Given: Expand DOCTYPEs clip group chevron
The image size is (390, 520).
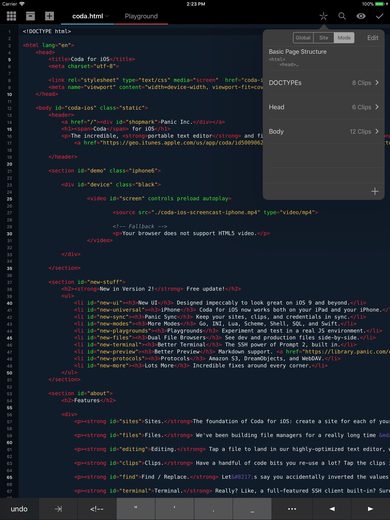Looking at the screenshot, I should (377, 83).
